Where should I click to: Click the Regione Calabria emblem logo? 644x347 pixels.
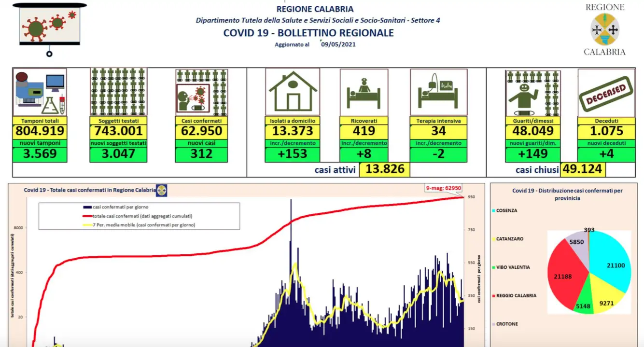click(x=605, y=29)
